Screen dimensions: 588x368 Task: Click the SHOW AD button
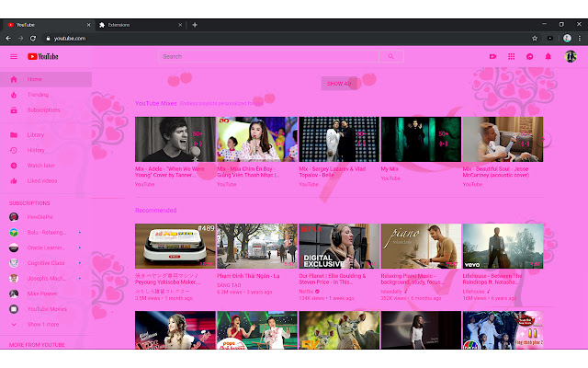(x=339, y=83)
